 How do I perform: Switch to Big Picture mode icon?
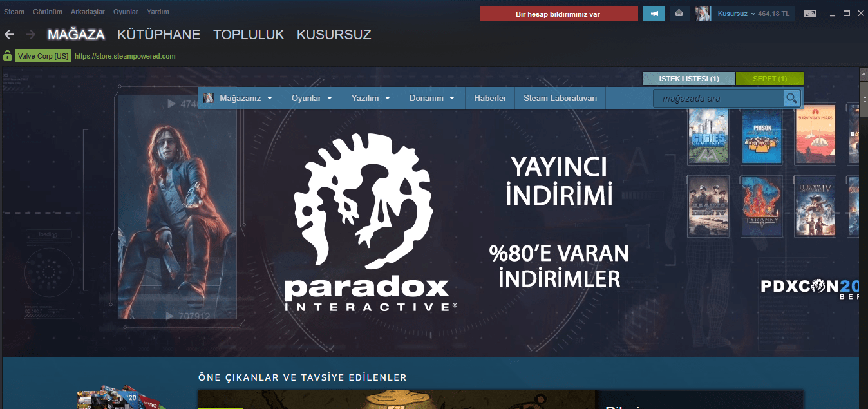tap(810, 14)
